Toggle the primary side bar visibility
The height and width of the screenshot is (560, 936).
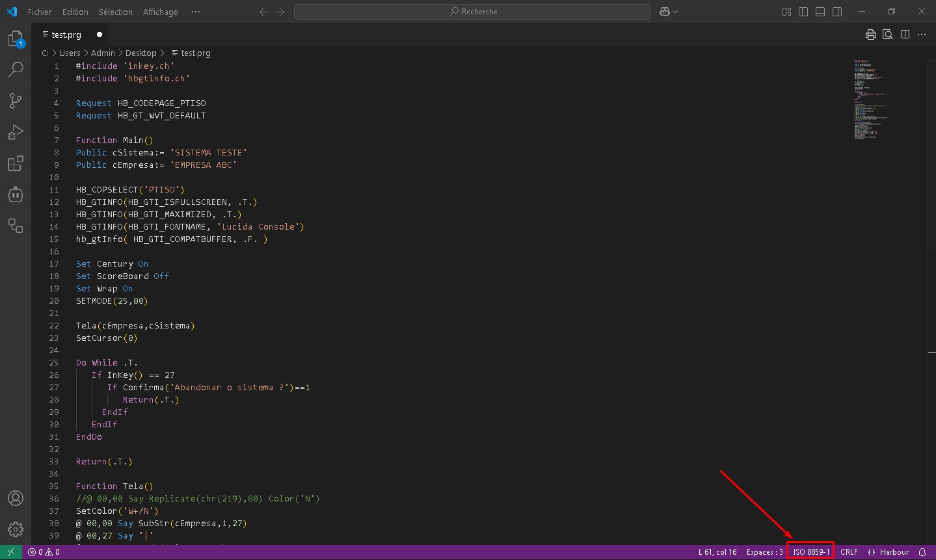coord(803,12)
